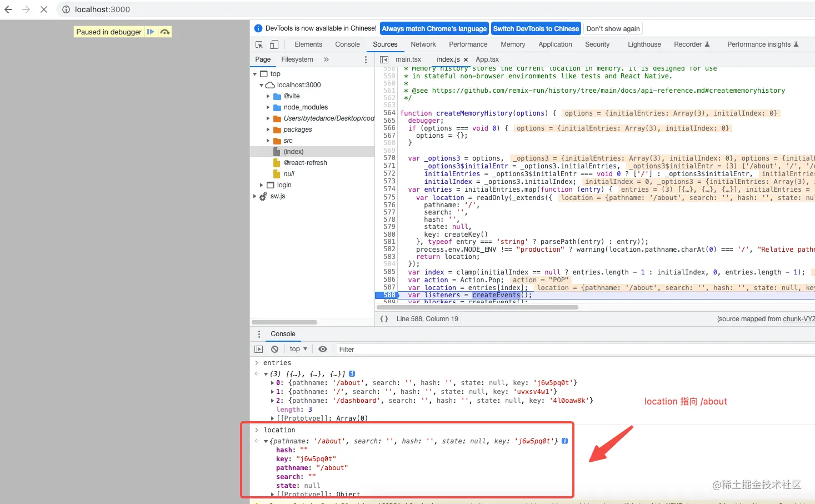Open the Network panel tab

423,44
